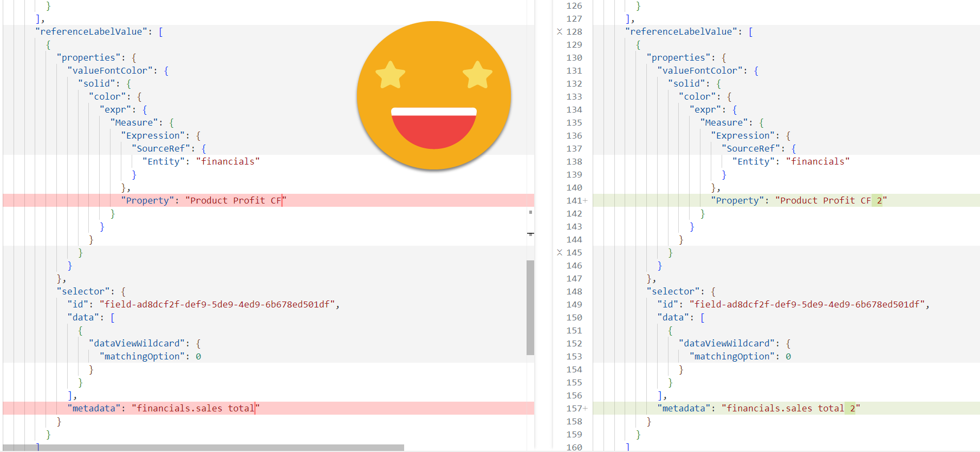Click the star-eyed smiley emoji image

pyautogui.click(x=433, y=95)
